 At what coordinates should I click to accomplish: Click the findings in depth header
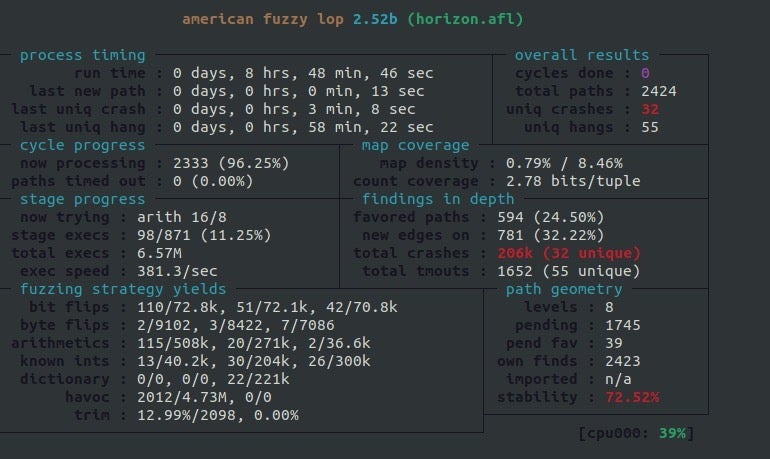click(433, 199)
